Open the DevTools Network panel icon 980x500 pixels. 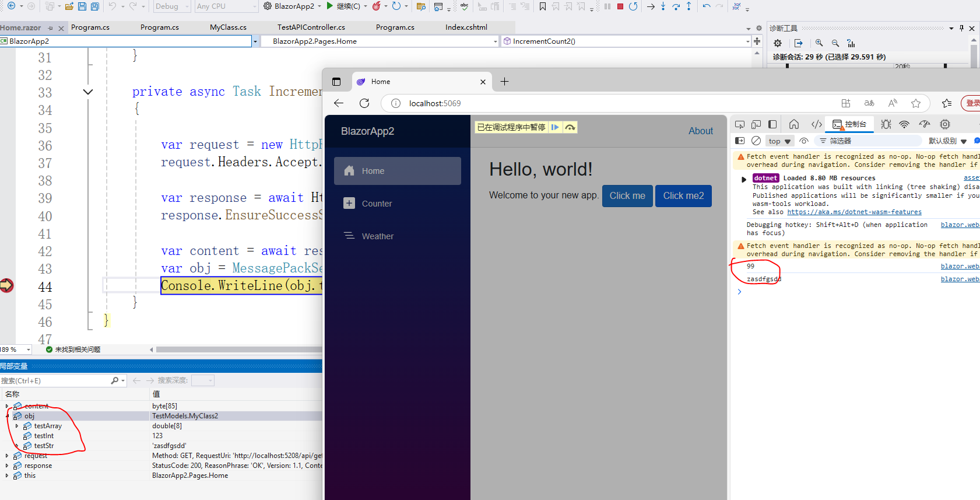[x=904, y=124]
